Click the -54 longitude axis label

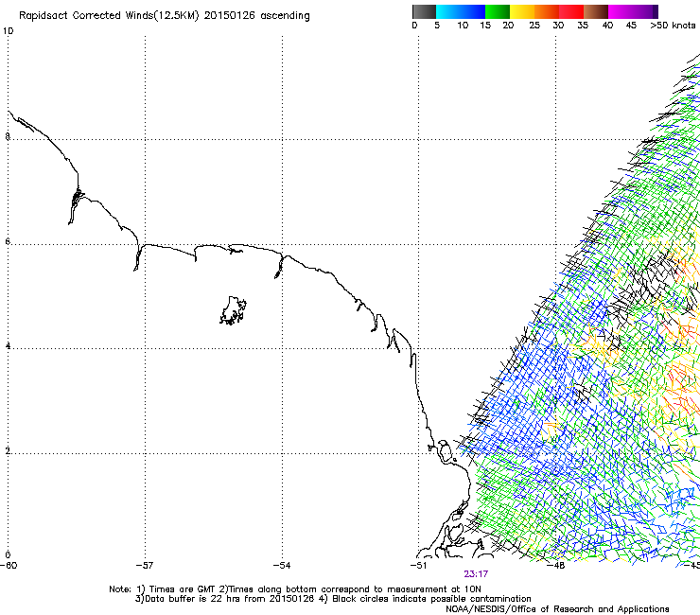click(282, 566)
